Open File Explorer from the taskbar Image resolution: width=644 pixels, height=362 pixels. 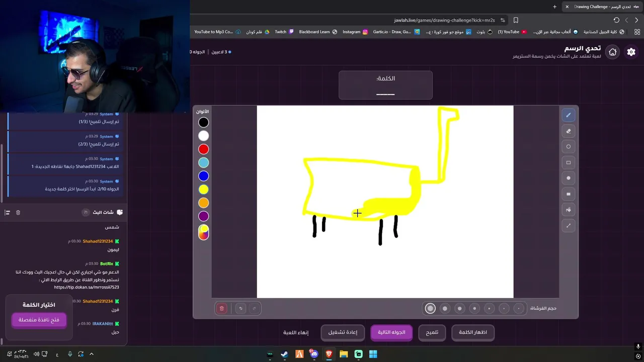tap(344, 354)
